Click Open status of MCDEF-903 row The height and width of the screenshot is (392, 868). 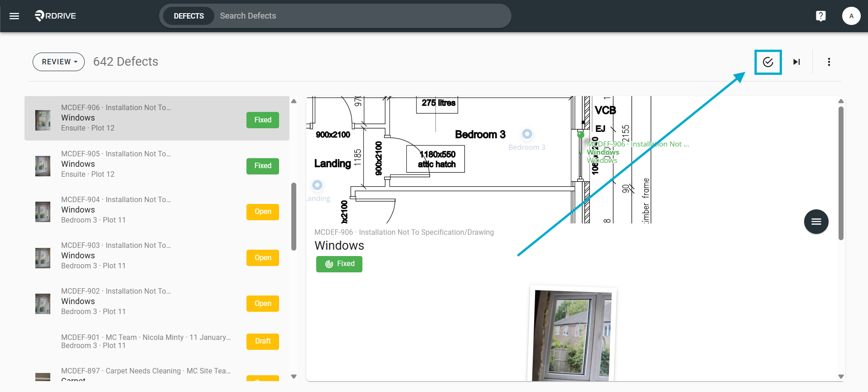point(263,258)
